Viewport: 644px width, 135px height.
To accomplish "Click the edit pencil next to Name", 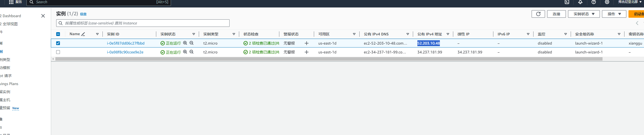I will pyautogui.click(x=83, y=34).
